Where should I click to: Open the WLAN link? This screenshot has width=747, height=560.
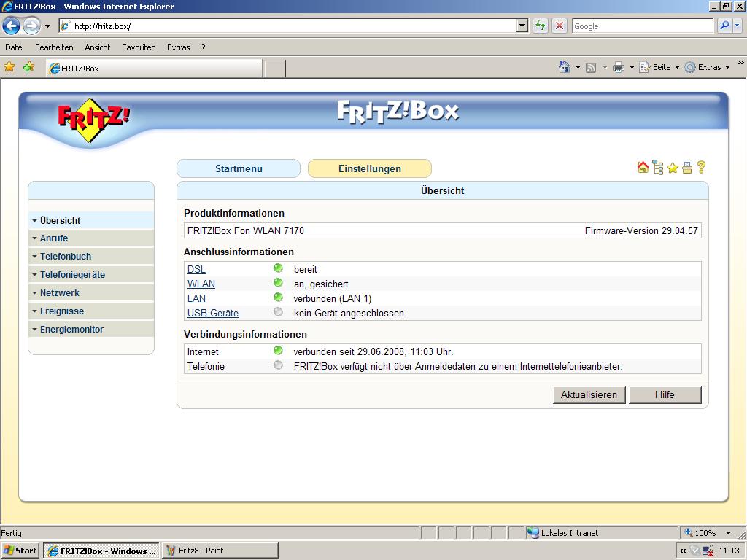[201, 284]
